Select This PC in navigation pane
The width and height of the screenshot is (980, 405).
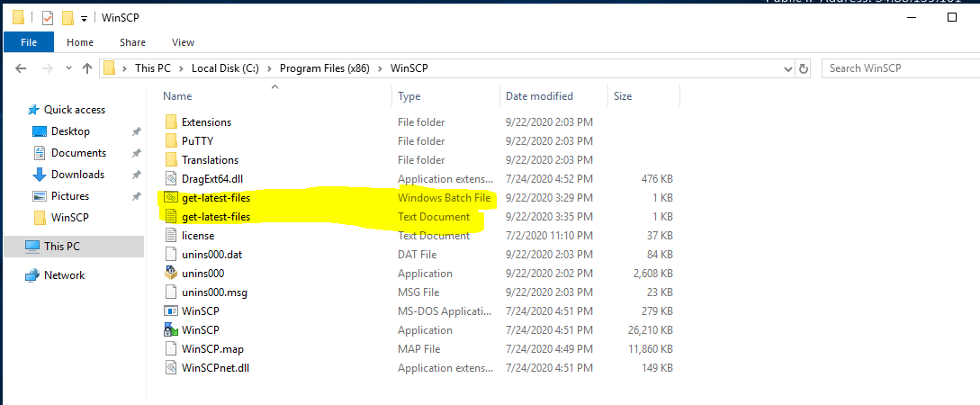point(61,247)
